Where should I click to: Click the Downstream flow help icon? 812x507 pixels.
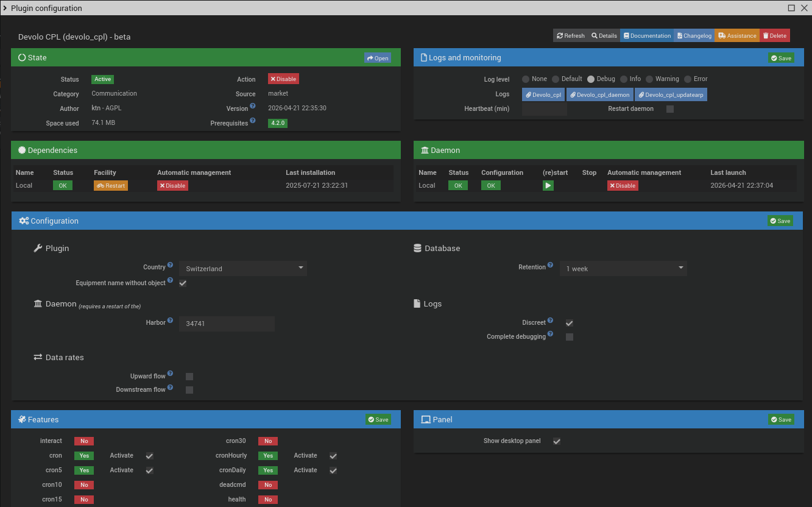coord(171,387)
